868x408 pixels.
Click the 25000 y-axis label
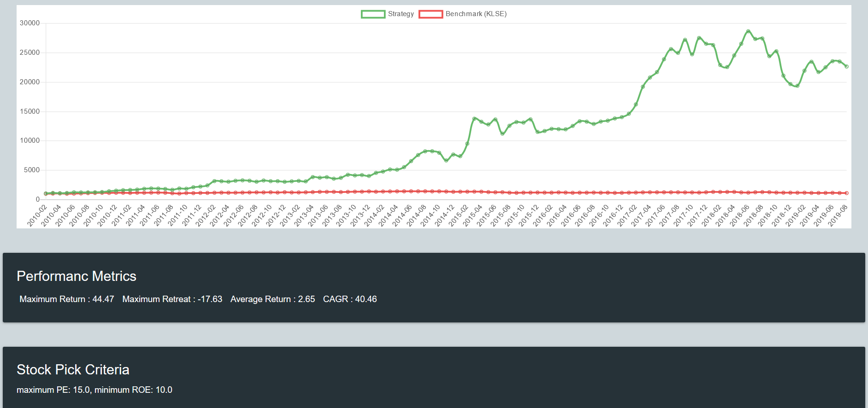pyautogui.click(x=30, y=52)
